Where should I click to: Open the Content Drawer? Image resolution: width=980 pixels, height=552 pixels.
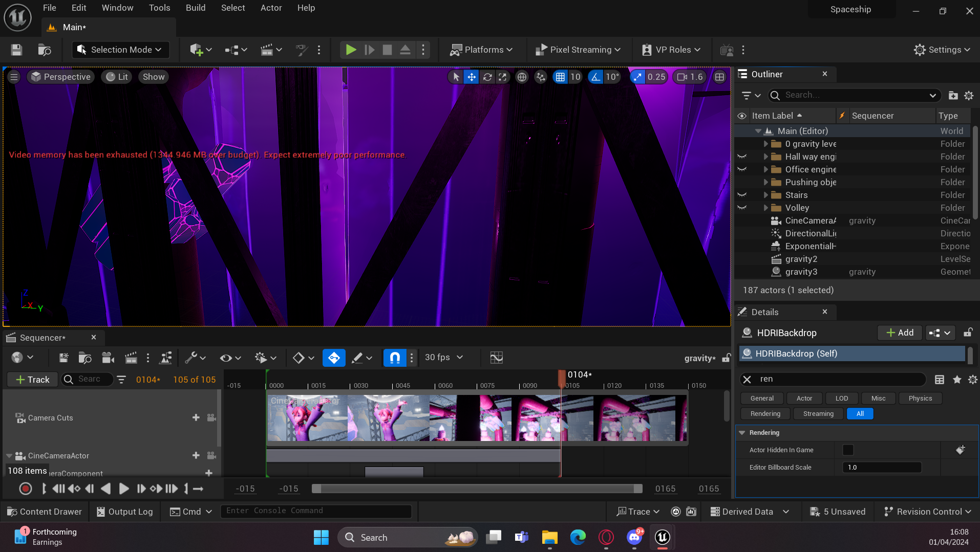[x=45, y=512]
